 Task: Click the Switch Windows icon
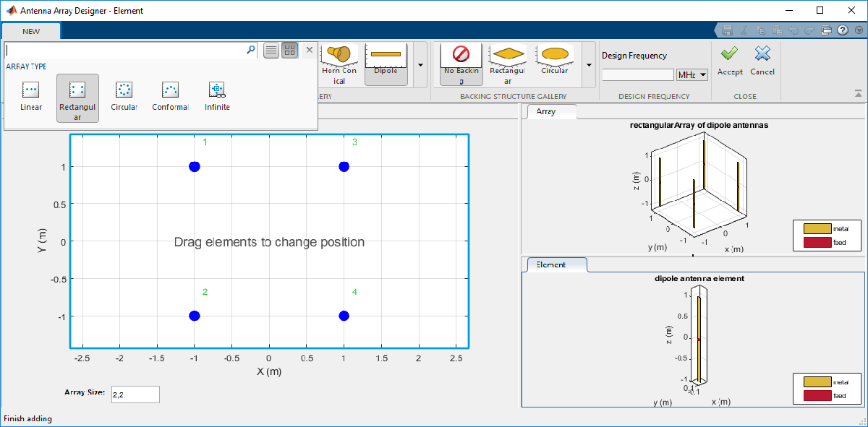pos(826,31)
